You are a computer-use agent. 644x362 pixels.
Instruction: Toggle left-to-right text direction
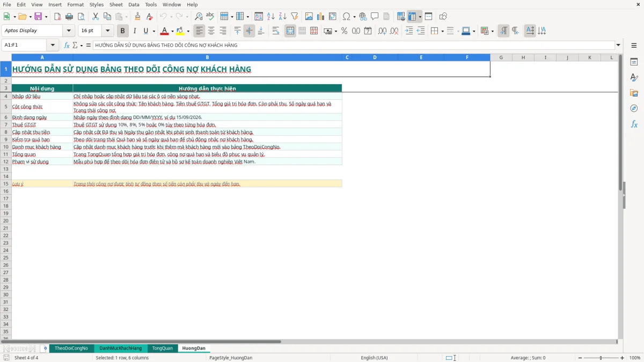(503, 31)
